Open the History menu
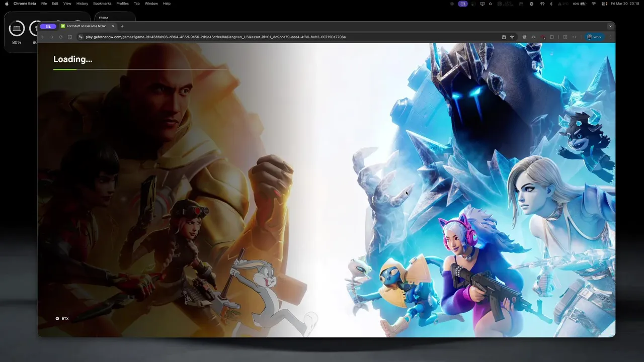 click(x=82, y=4)
